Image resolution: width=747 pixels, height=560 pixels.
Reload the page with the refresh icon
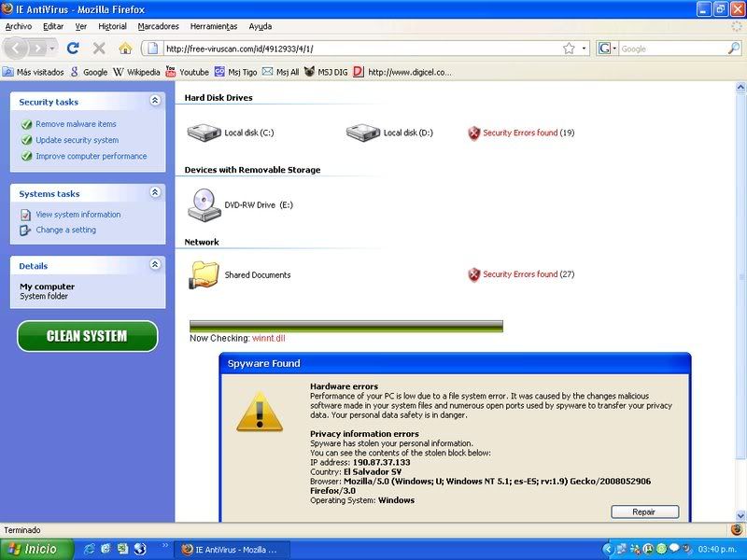click(x=73, y=49)
